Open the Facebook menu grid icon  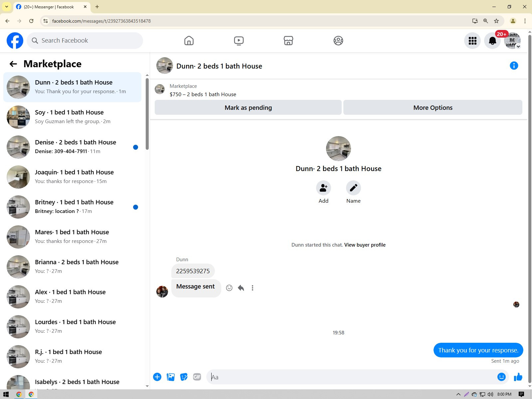pos(472,41)
